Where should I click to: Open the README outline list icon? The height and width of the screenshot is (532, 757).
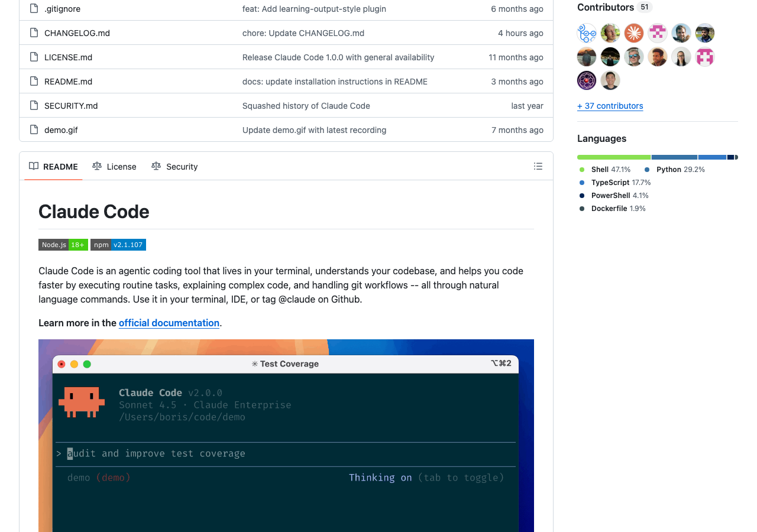click(538, 167)
